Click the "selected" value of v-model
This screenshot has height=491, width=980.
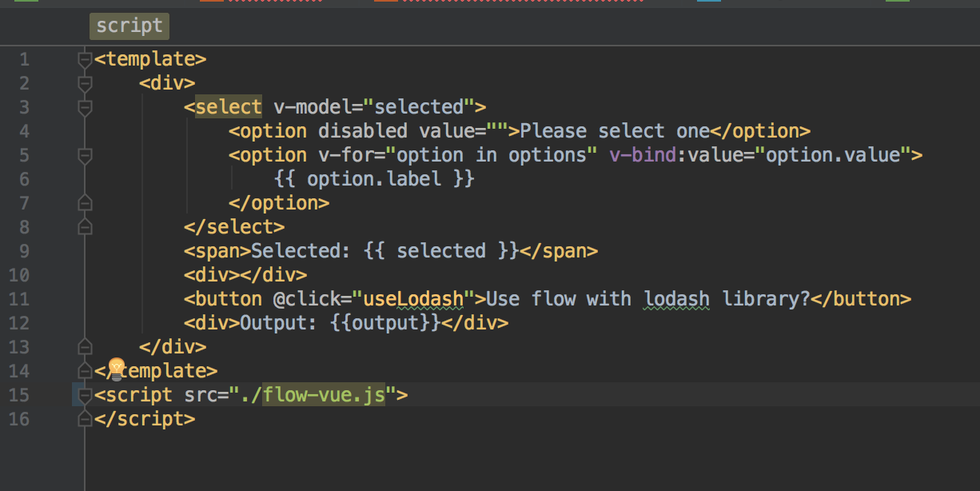pos(420,107)
